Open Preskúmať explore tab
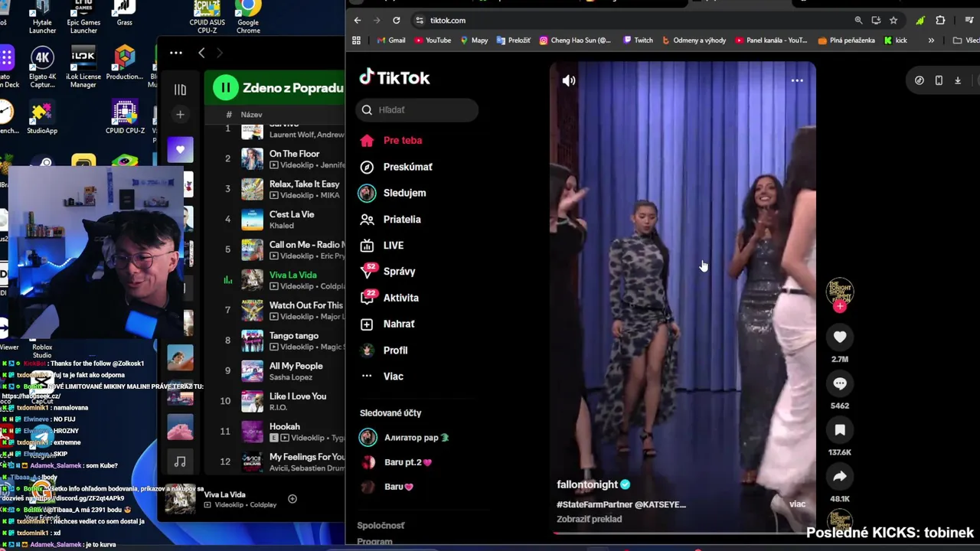Image resolution: width=980 pixels, height=551 pixels. pyautogui.click(x=408, y=167)
